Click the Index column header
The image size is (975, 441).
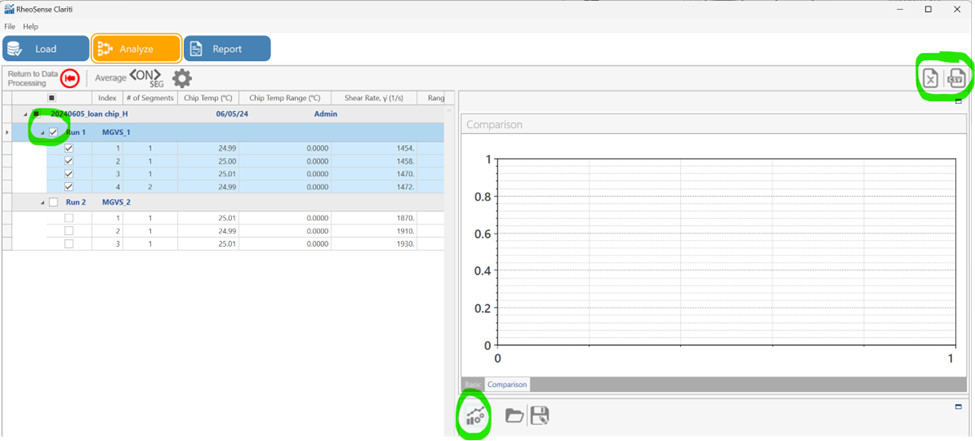(108, 98)
